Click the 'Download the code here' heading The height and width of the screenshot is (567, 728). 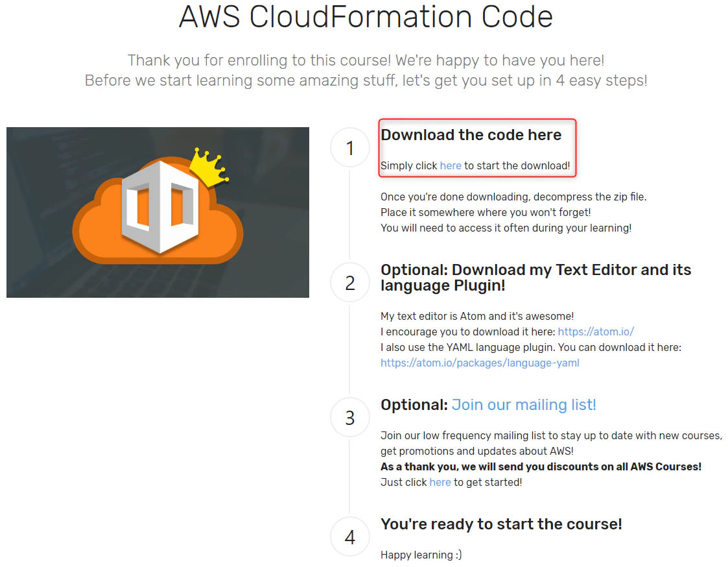[x=471, y=135]
